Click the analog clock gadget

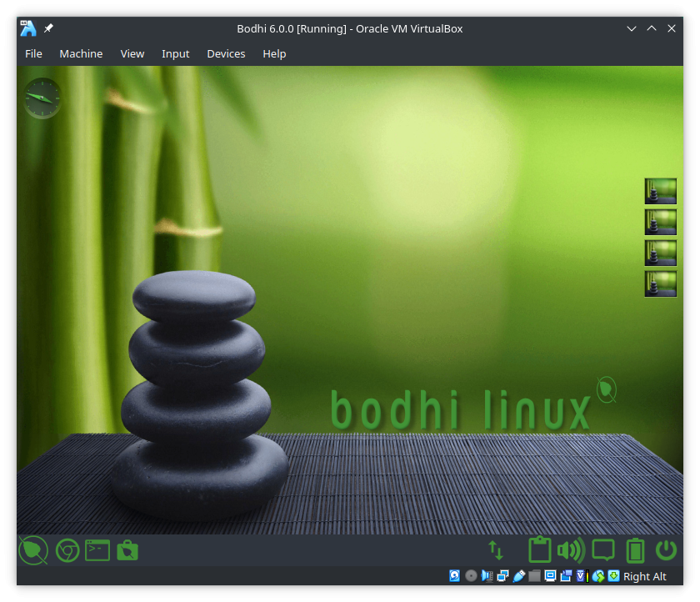pos(42,98)
